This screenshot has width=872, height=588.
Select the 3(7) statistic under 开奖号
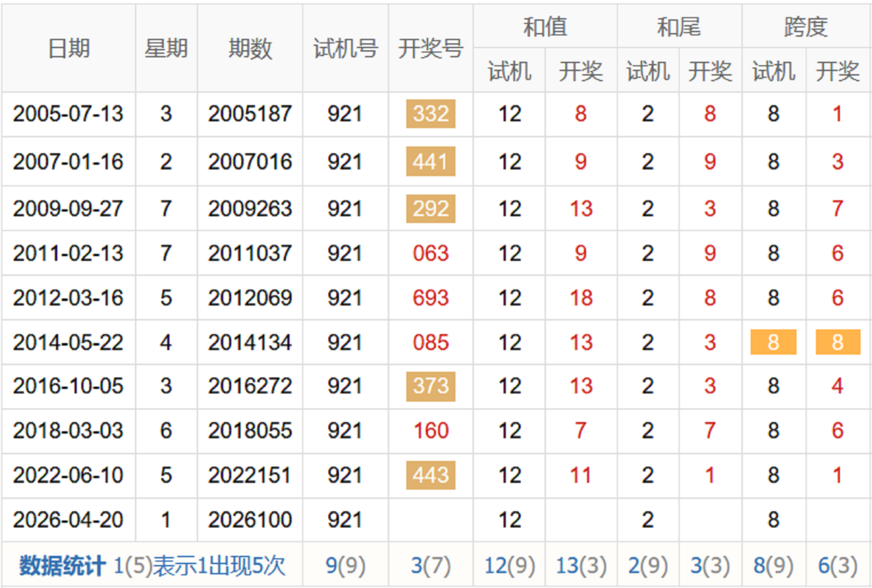pyautogui.click(x=431, y=566)
